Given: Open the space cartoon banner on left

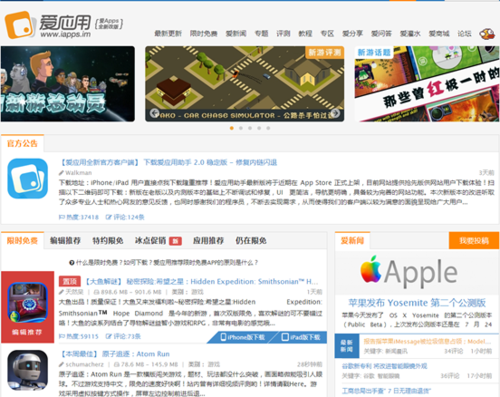Looking at the screenshot, I should pos(68,84).
